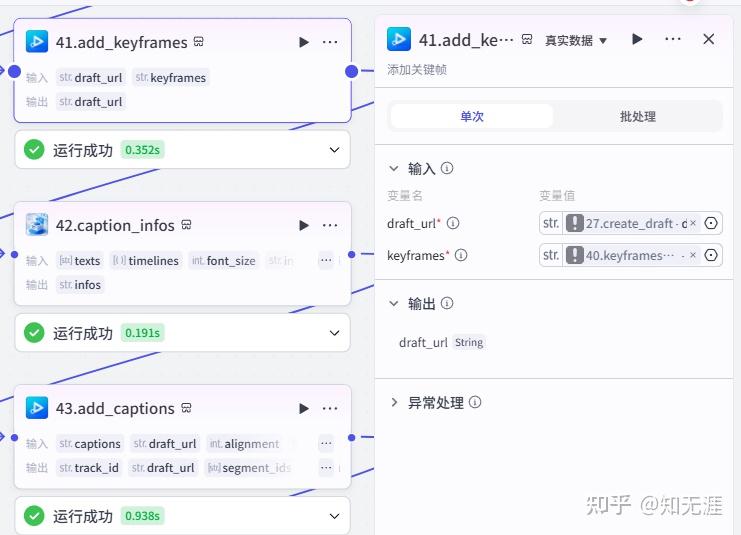Click segment_ids output tag on node 43
Image resolution: width=741 pixels, height=535 pixels.
point(249,468)
